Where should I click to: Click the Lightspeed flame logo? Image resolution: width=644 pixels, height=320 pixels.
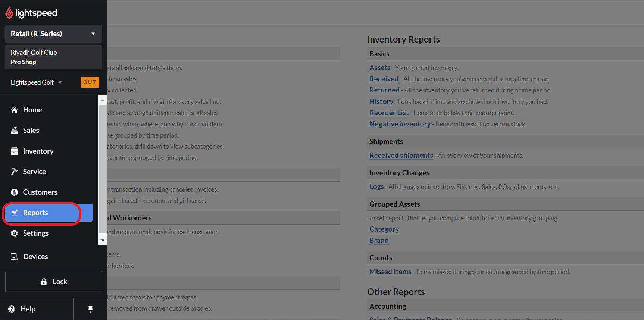pyautogui.click(x=9, y=13)
